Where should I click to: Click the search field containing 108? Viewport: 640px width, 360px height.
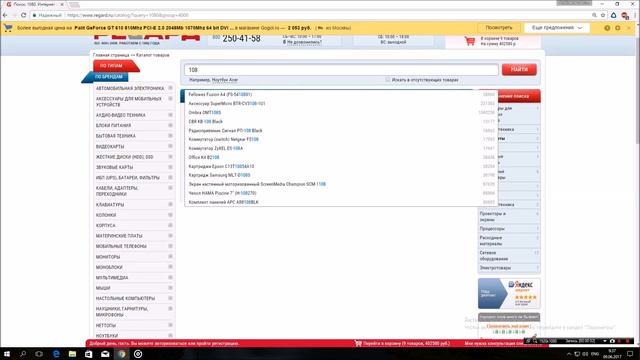pos(341,70)
